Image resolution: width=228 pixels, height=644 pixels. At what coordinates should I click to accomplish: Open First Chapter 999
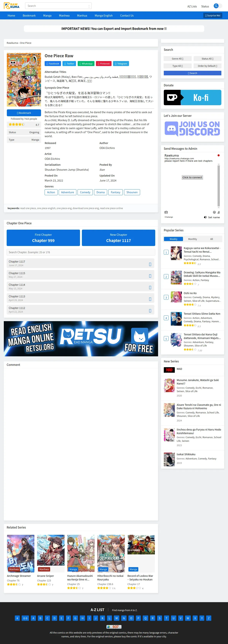click(x=43, y=238)
